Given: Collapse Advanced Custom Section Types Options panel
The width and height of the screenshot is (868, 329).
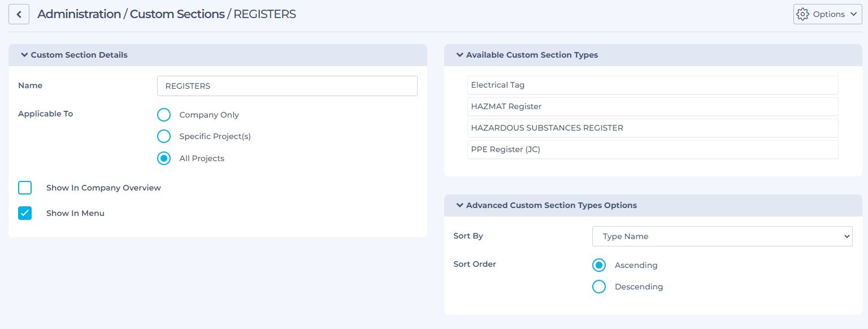Looking at the screenshot, I should [459, 205].
